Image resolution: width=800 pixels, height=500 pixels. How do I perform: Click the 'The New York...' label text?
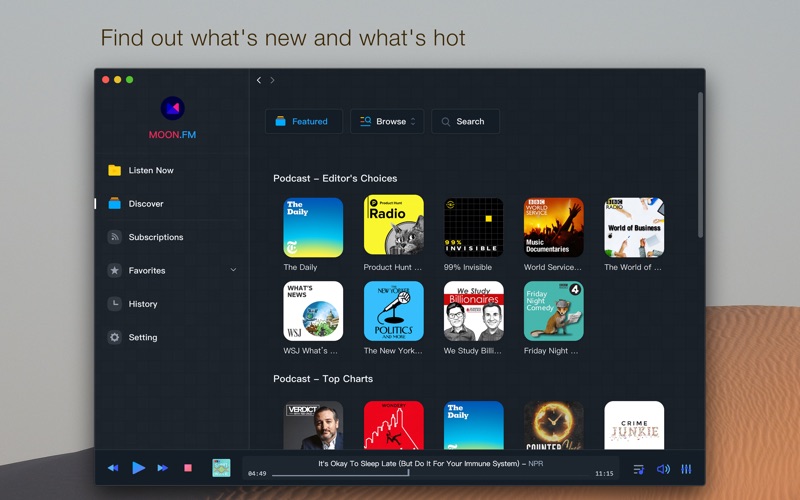393,351
